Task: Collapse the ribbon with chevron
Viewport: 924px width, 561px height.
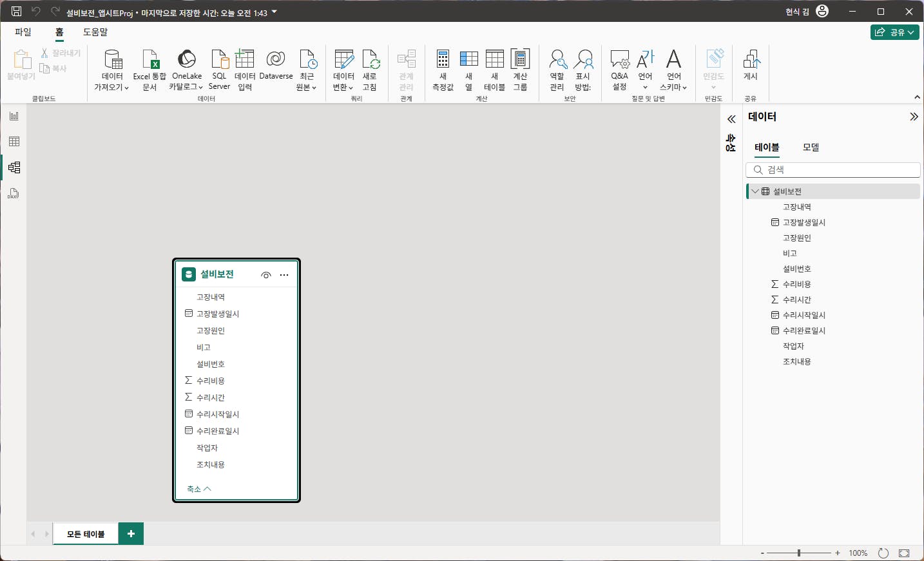Action: point(917,97)
